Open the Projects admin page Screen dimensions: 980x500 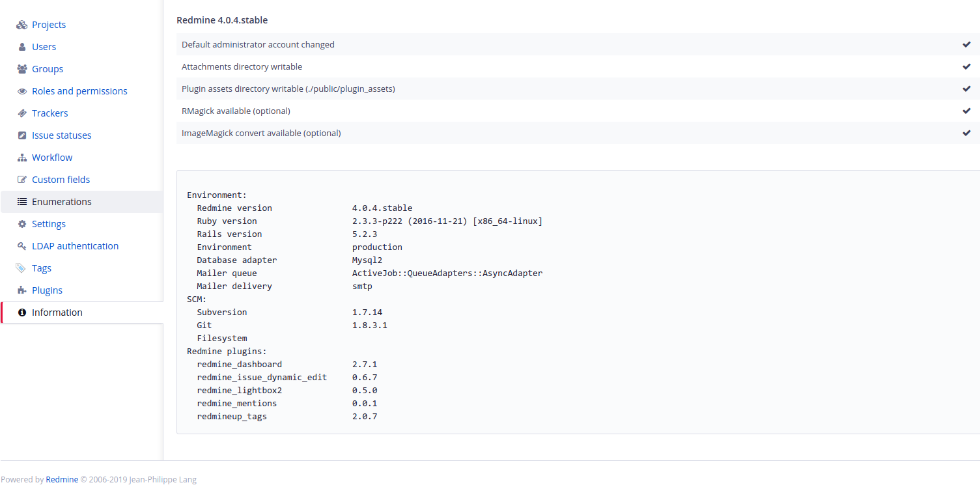pos(49,25)
